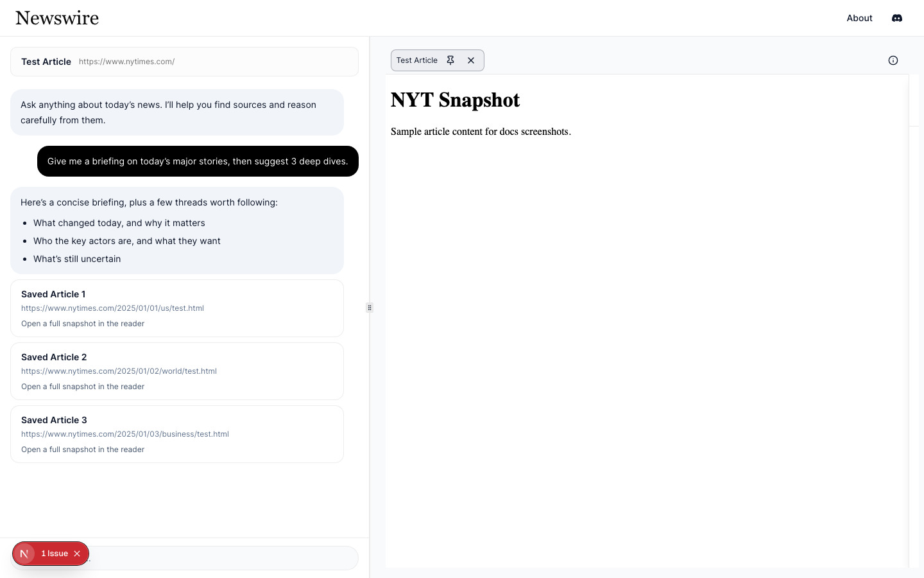Click the pane resize handle between panels

370,308
